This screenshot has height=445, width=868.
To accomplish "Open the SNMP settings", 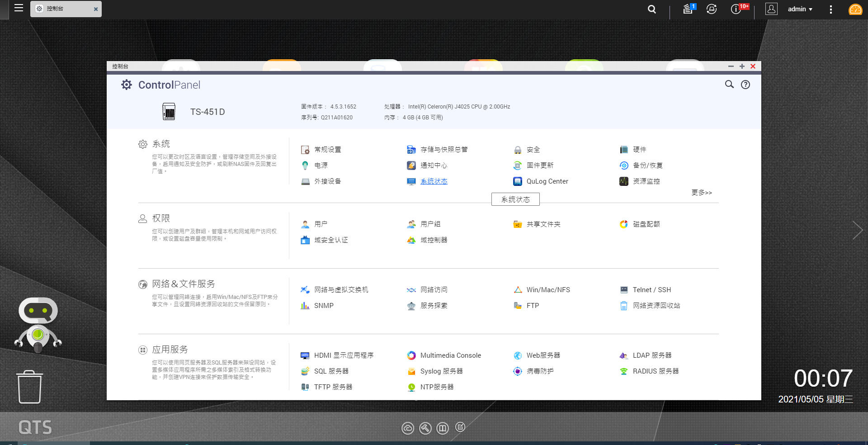I will pos(323,306).
